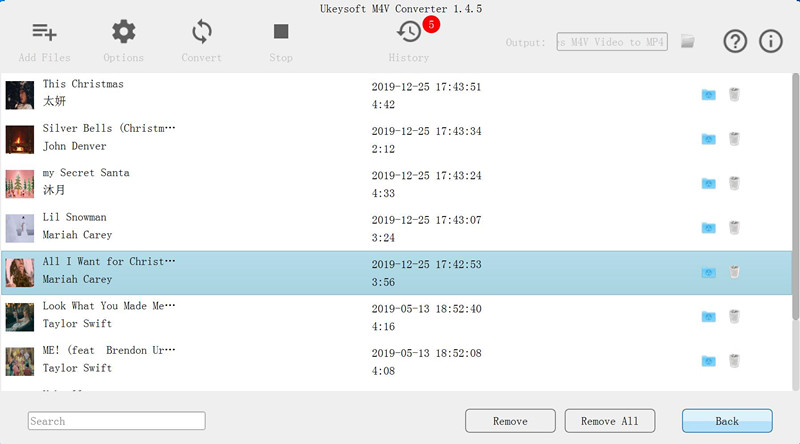Open folder for ME! (feat Brendon Urie) row
This screenshot has height=444, width=800.
(708, 361)
